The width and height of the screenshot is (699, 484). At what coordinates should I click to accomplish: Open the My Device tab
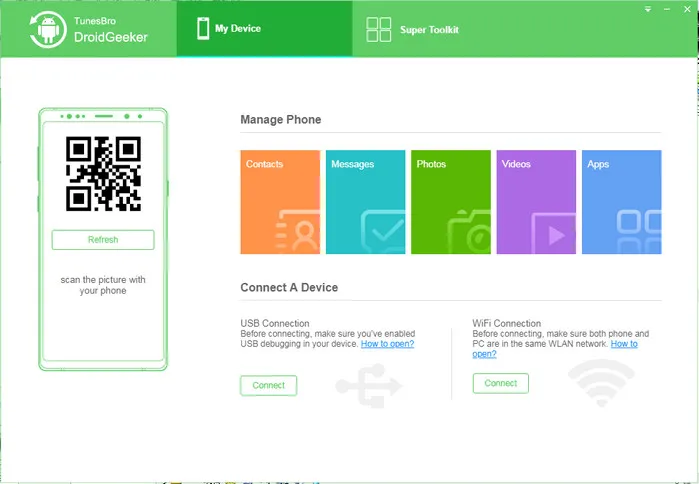click(264, 29)
